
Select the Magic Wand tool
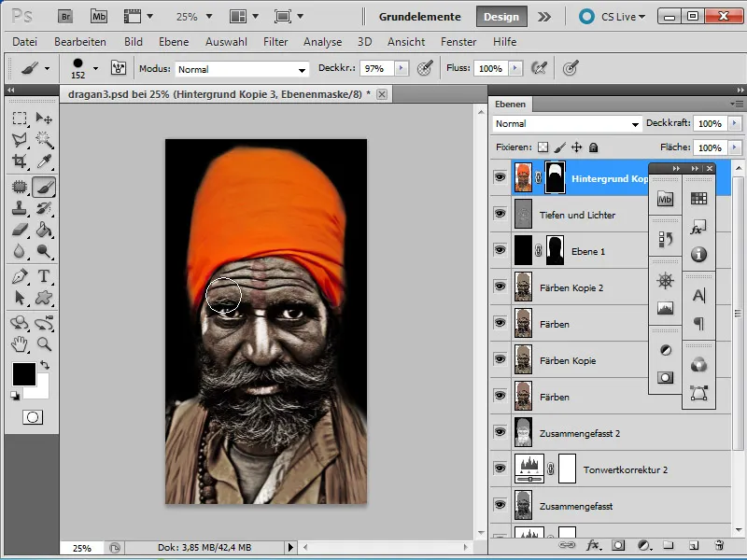44,139
